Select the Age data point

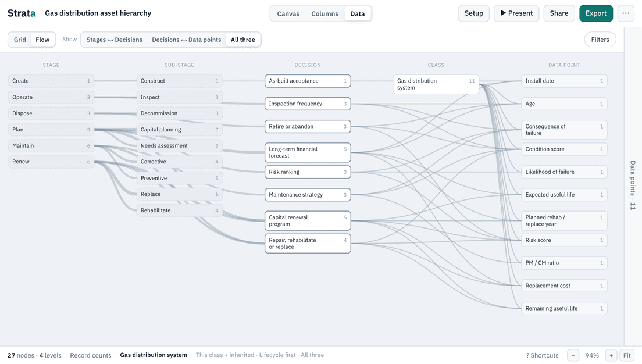(x=564, y=104)
